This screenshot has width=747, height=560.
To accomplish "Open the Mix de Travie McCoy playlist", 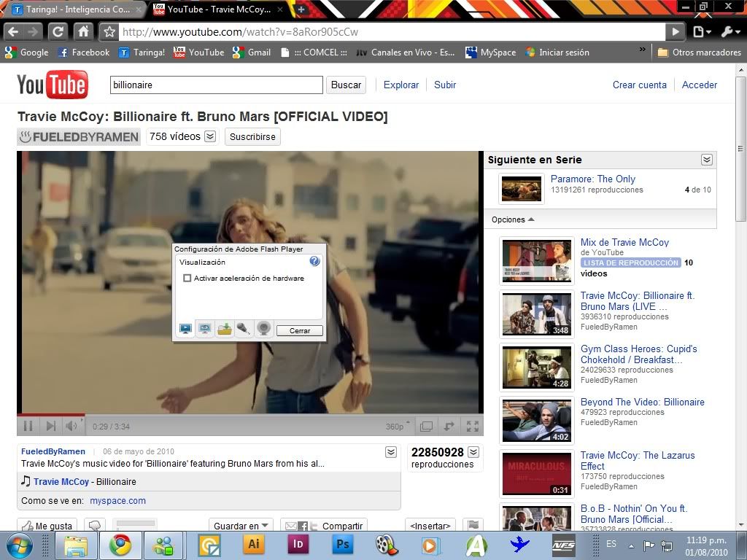I will coord(624,242).
